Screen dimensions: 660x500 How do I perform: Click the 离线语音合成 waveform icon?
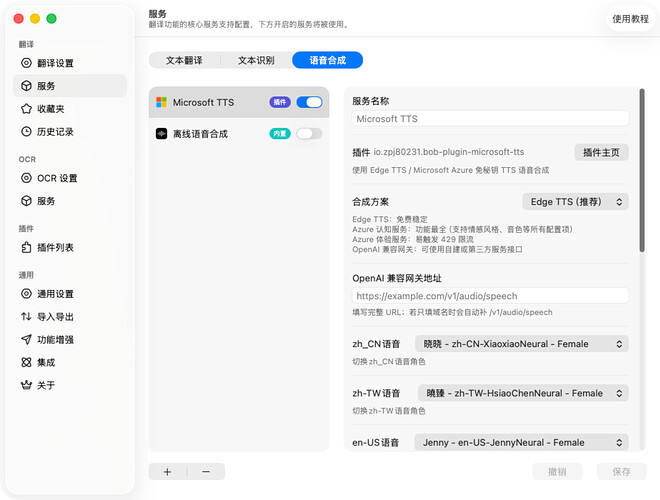pyautogui.click(x=162, y=134)
